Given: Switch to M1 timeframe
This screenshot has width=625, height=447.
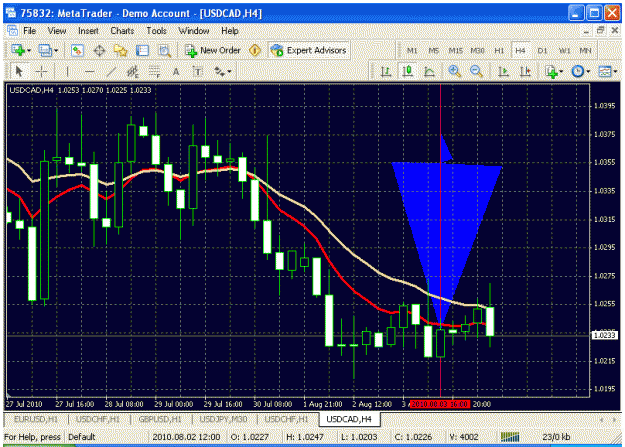Looking at the screenshot, I should pos(412,51).
